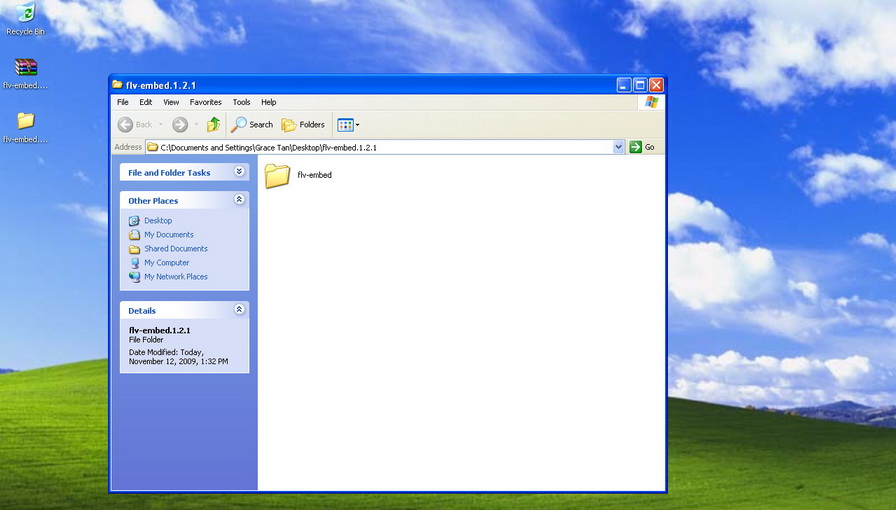
Task: Click the folder icon in the title bar
Action: (117, 85)
